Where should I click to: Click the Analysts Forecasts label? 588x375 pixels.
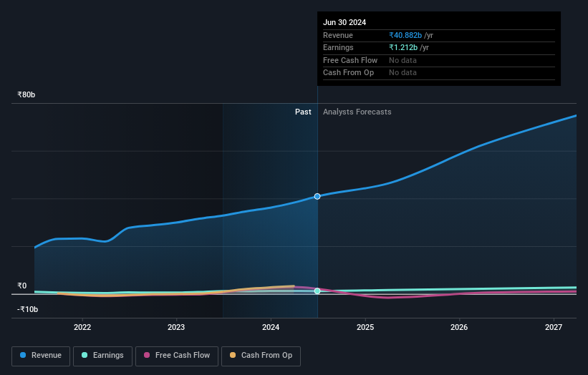point(357,112)
